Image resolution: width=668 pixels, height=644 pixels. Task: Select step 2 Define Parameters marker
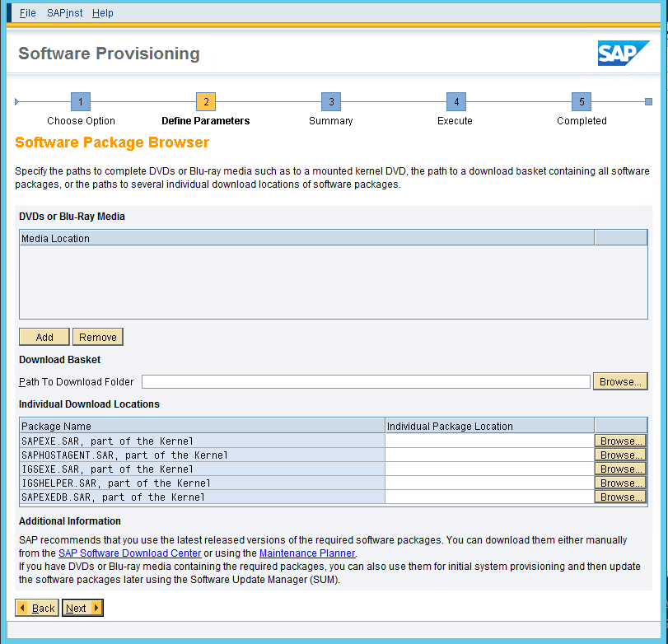(x=206, y=102)
